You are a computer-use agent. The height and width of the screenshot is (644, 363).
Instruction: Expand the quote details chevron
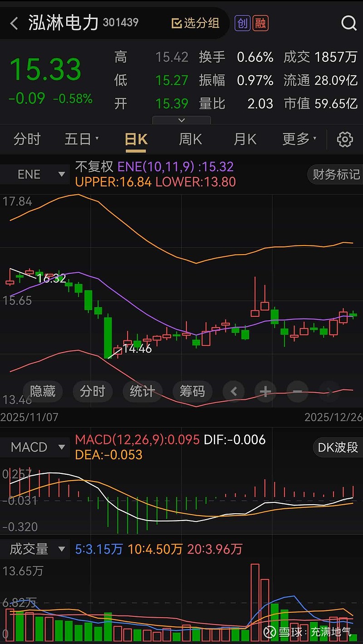(181, 120)
